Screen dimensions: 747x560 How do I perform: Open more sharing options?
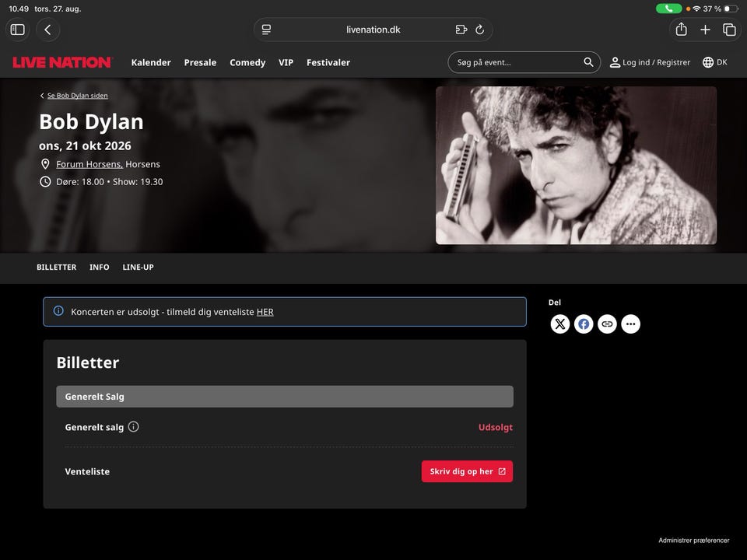(x=631, y=324)
